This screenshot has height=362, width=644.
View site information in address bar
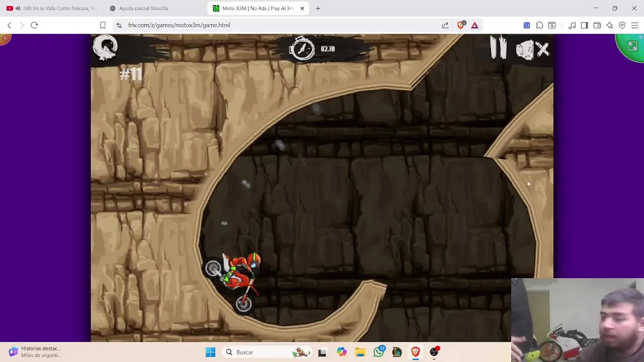pos(118,25)
